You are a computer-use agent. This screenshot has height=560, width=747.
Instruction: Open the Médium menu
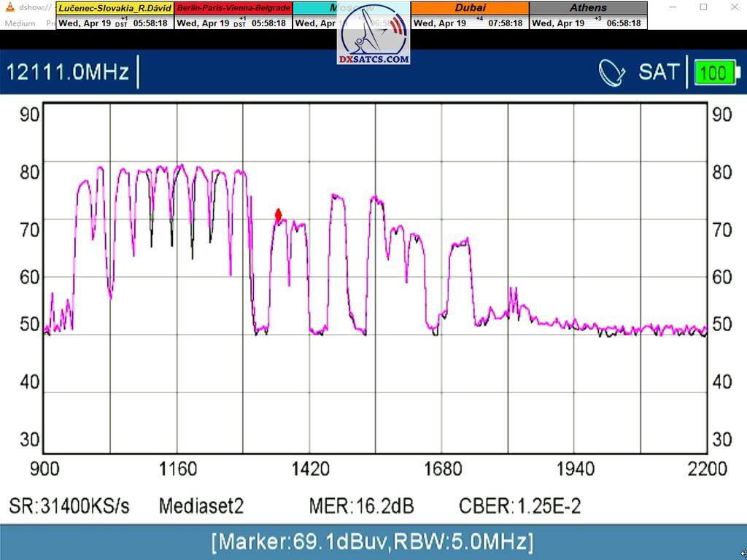(x=20, y=23)
